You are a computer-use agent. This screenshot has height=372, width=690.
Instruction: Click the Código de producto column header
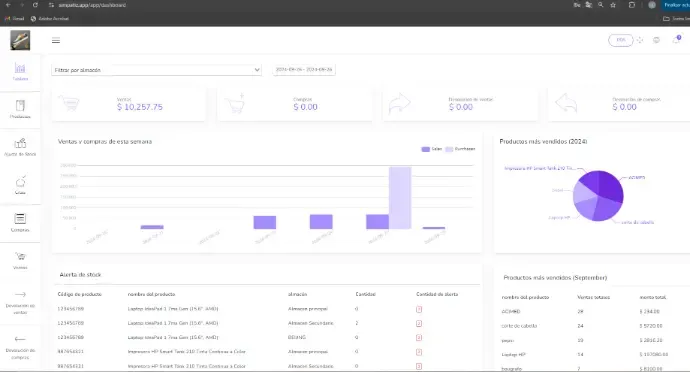[x=80, y=294]
